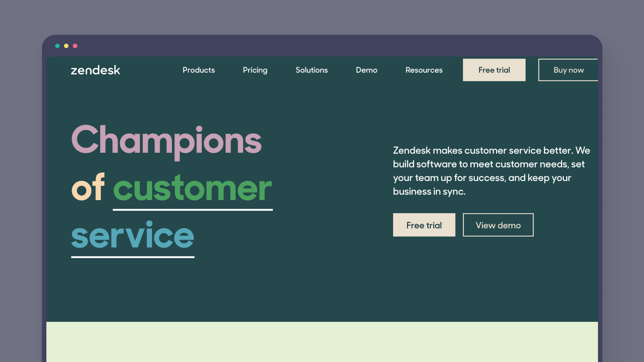Screen dimensions: 644x362
Task: Toggle the Buy now button in navbar
Action: pyautogui.click(x=569, y=70)
